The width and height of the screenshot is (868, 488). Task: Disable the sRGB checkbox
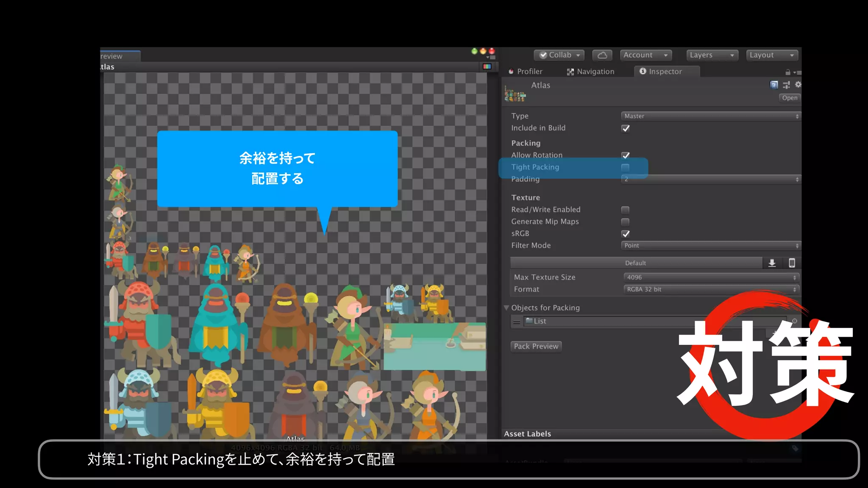(626, 234)
